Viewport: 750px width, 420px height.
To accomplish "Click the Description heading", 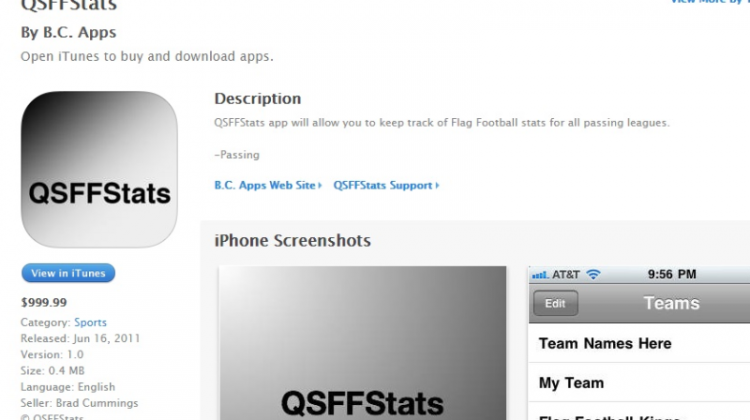I will tap(257, 99).
